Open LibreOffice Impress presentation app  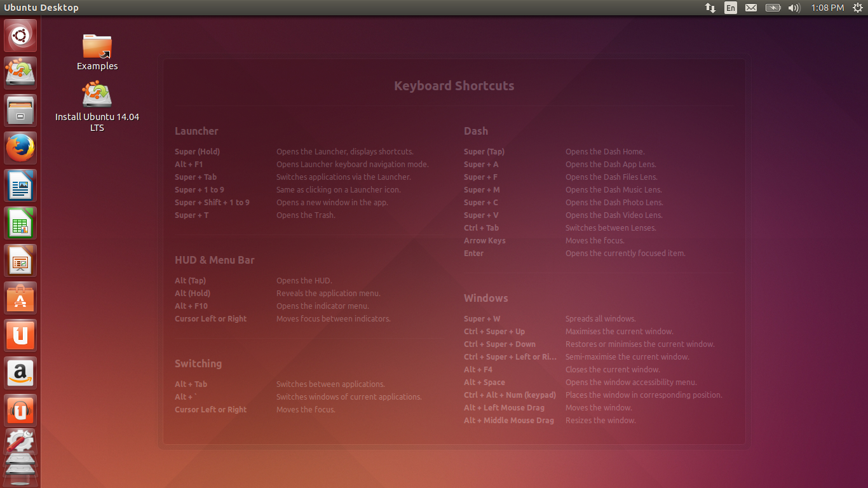point(21,261)
